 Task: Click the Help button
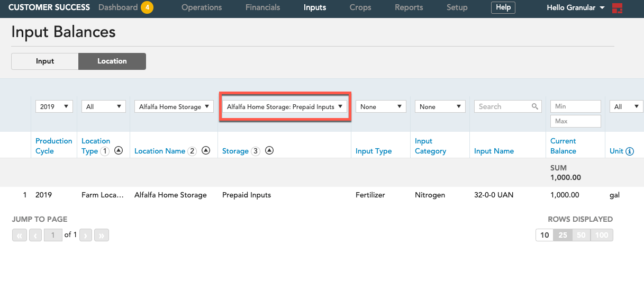coord(503,7)
